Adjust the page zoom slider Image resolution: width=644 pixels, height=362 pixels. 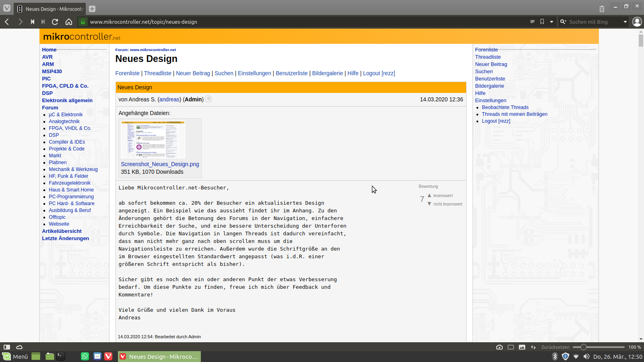(x=599, y=347)
